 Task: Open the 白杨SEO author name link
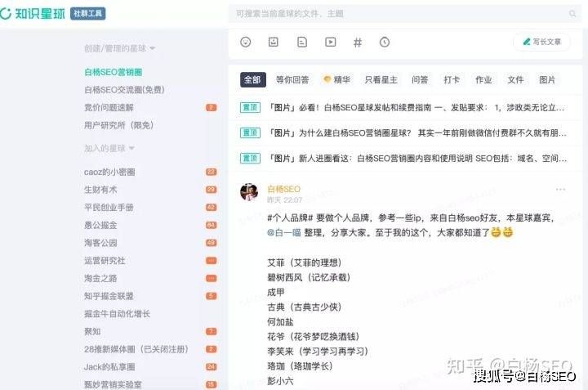(284, 189)
